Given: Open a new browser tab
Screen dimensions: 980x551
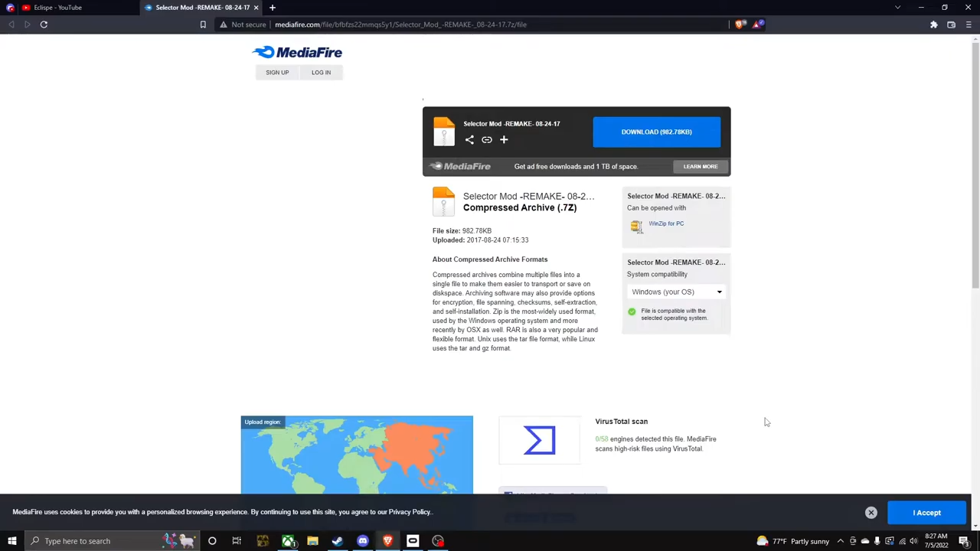Looking at the screenshot, I should (272, 8).
